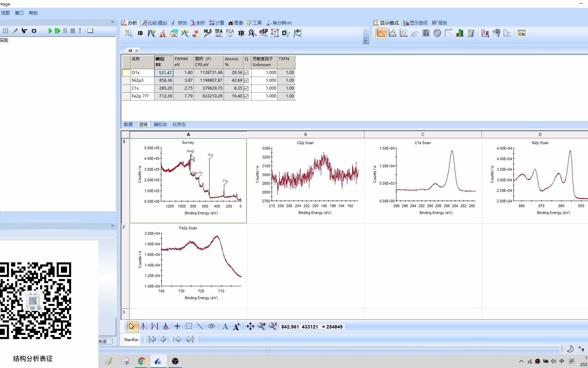Switch to the 显示选项 tab
The image size is (588, 368).
click(415, 23)
